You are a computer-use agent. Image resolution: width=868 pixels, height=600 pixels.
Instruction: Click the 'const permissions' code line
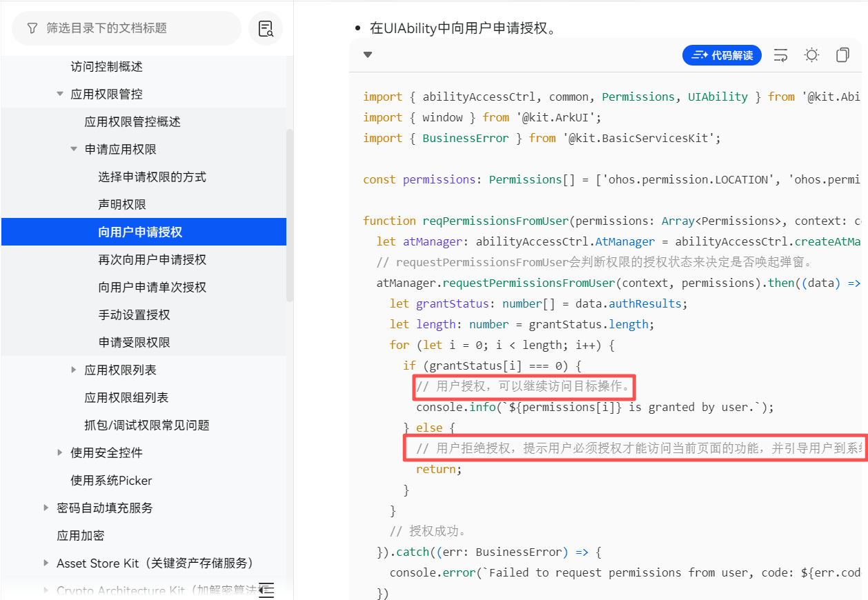pyautogui.click(x=612, y=179)
